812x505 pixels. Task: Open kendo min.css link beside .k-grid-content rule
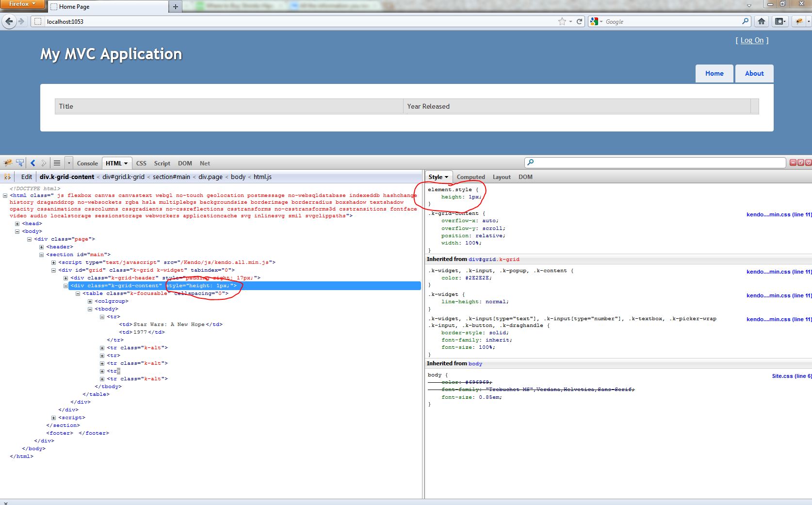click(x=779, y=214)
